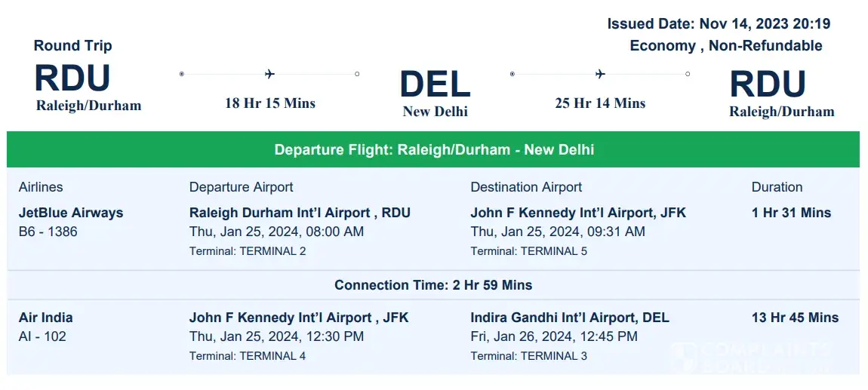868x390 pixels.
Task: Click the Complaints Board watermark logo
Action: [751, 356]
